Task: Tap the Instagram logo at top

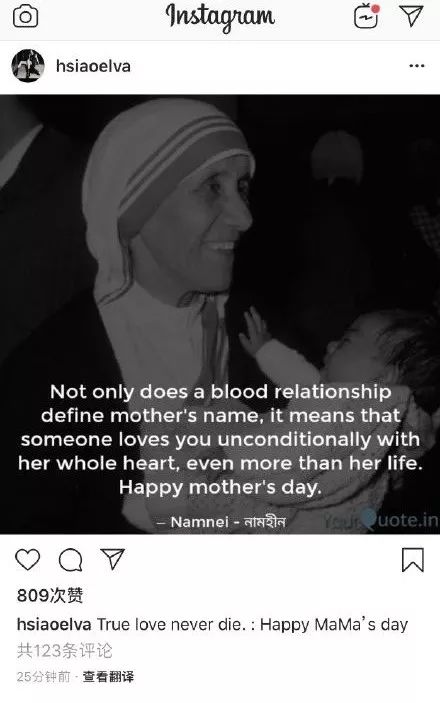Action: (220, 17)
